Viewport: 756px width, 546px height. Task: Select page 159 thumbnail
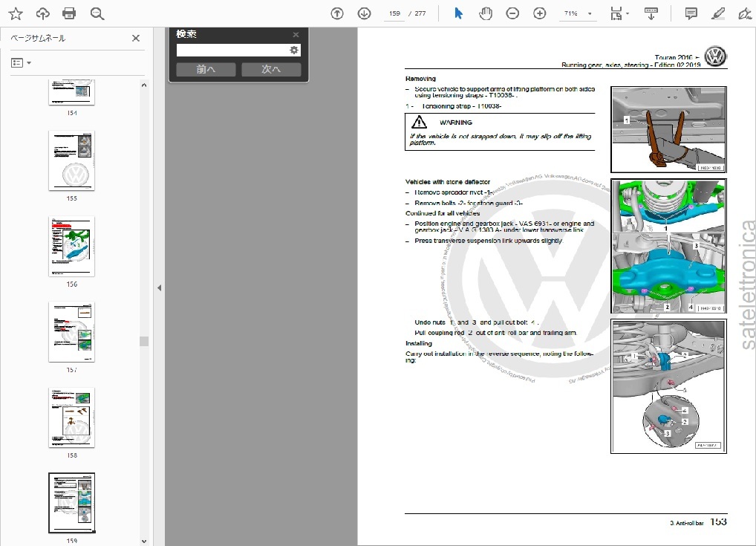pyautogui.click(x=71, y=503)
